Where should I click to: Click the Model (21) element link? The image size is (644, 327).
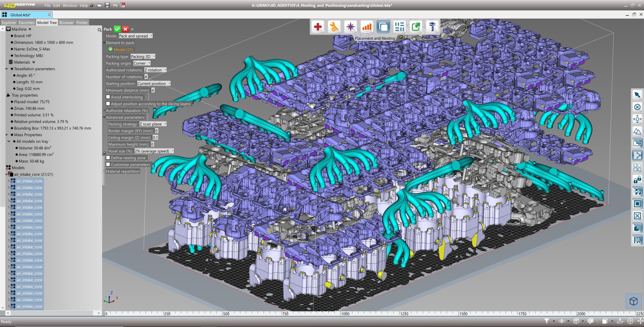click(123, 50)
